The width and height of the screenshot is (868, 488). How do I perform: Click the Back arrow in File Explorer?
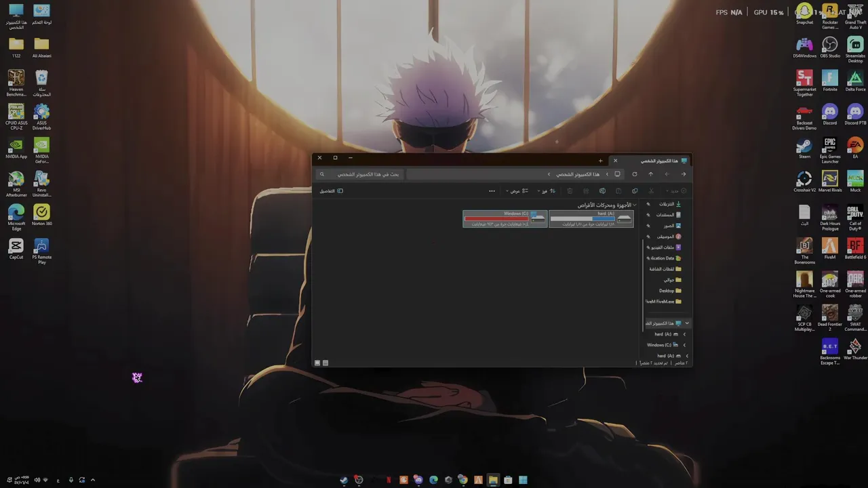684,174
